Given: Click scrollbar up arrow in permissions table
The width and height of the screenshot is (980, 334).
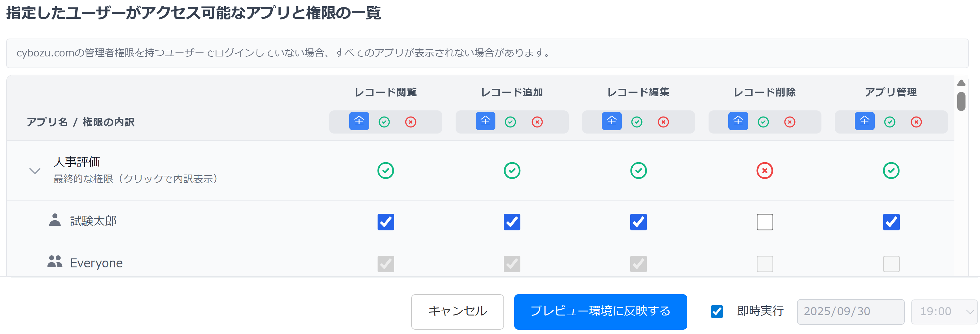Looking at the screenshot, I should coord(961,83).
